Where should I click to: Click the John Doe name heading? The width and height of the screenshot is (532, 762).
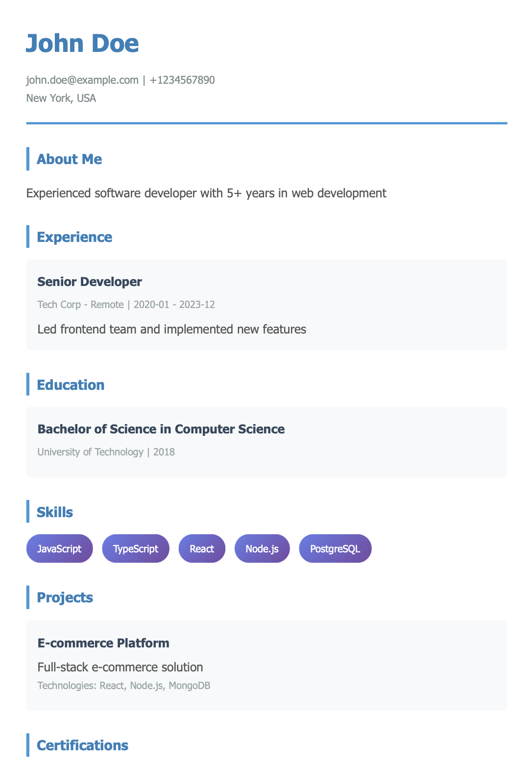pos(82,44)
